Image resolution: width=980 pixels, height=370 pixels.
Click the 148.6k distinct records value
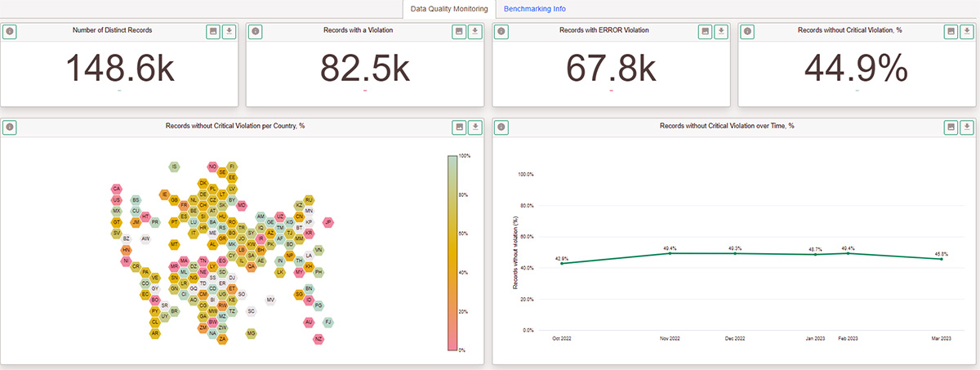119,68
